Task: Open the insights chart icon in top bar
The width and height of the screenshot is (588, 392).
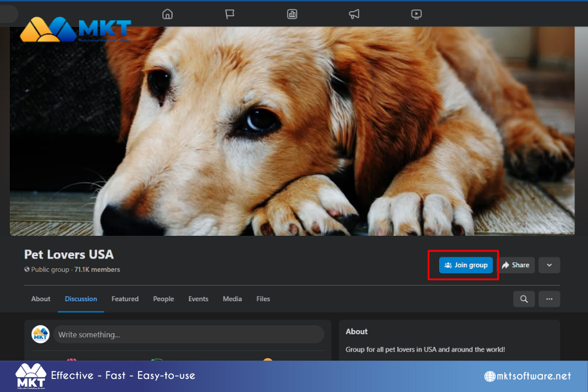Action: pos(292,14)
